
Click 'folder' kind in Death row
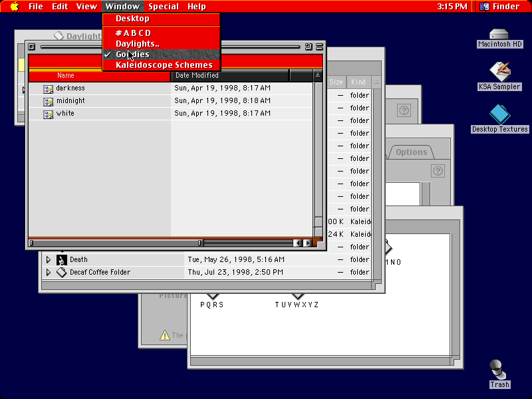pyautogui.click(x=359, y=259)
